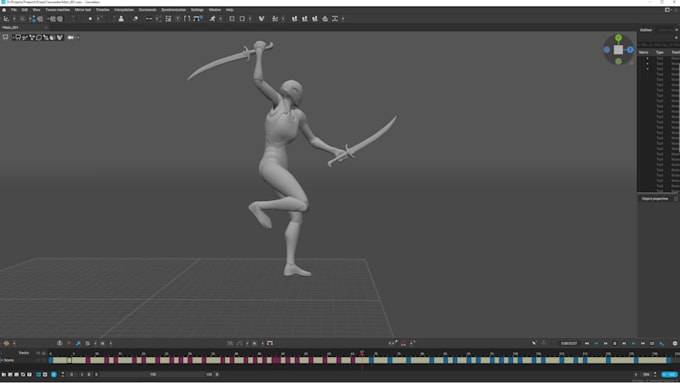Image resolution: width=680 pixels, height=383 pixels.
Task: Expand the dropdown next to axes manipulator tool
Action: 14,19
